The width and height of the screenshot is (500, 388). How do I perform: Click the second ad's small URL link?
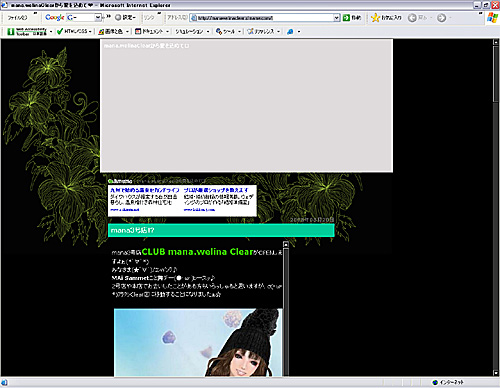tap(199, 210)
